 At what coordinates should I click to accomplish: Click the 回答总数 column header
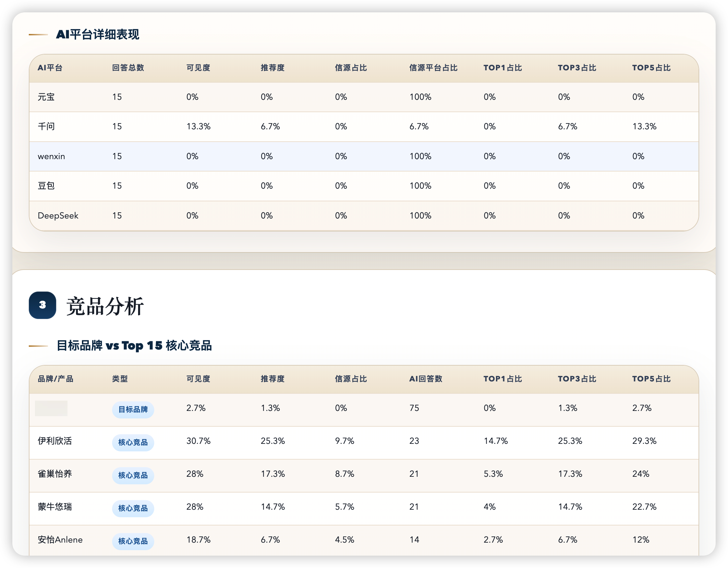coord(128,68)
